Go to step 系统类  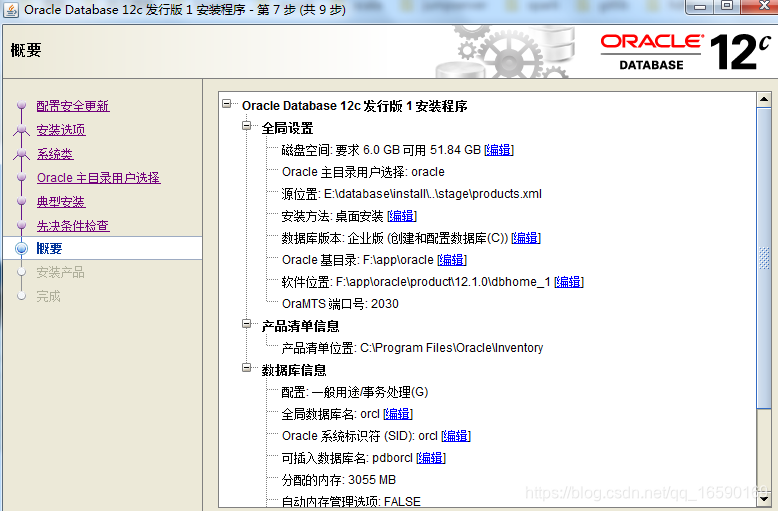click(55, 154)
